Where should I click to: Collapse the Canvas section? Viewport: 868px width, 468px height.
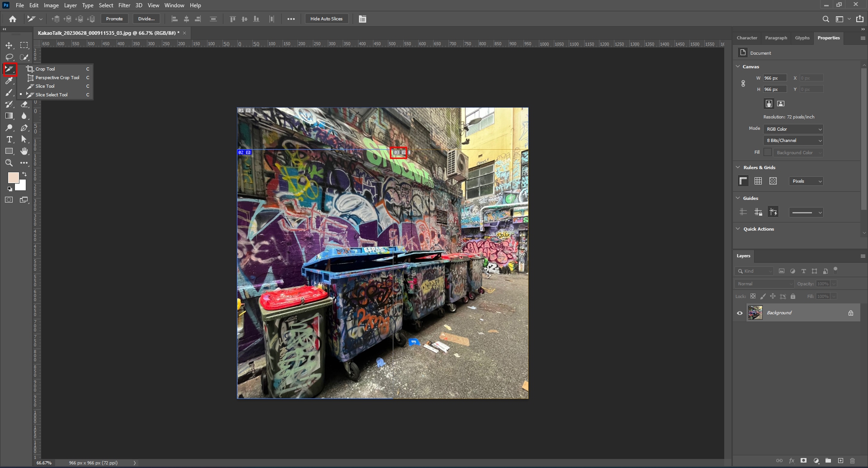click(738, 66)
